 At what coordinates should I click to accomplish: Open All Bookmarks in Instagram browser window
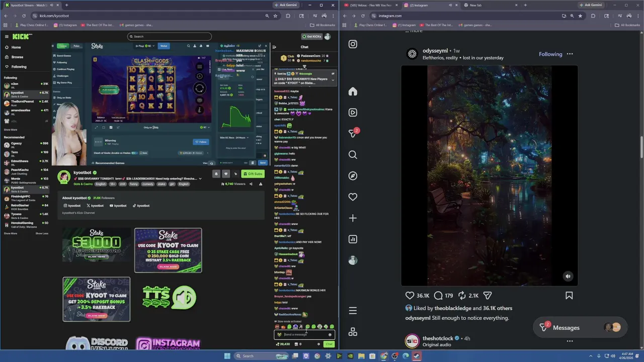(x=627, y=25)
